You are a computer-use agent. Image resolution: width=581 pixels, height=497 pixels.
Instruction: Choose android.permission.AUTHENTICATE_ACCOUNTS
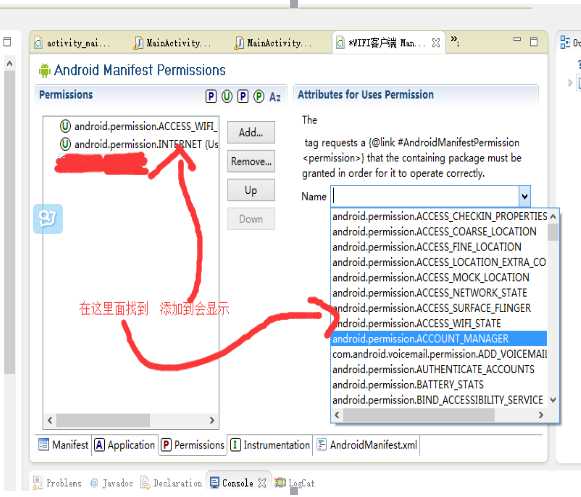[439, 370]
